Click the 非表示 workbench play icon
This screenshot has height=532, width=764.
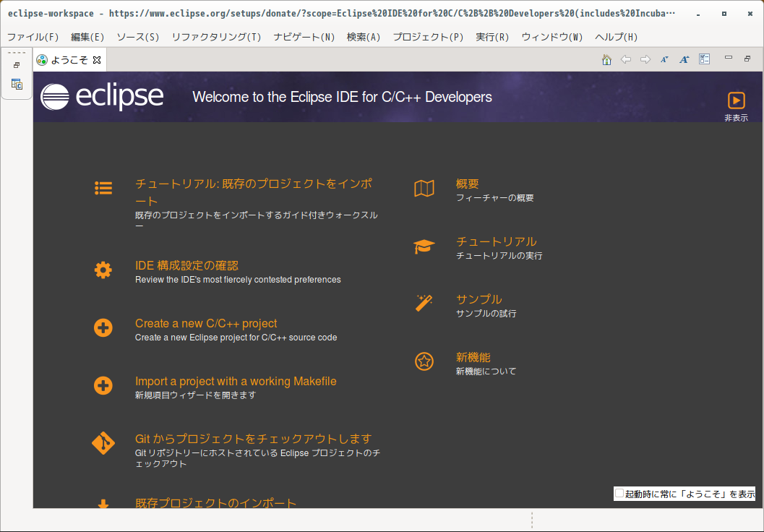click(737, 100)
